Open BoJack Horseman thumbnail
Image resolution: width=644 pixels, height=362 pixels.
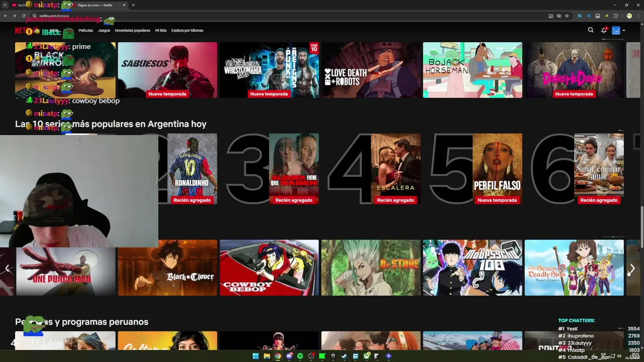tap(472, 70)
